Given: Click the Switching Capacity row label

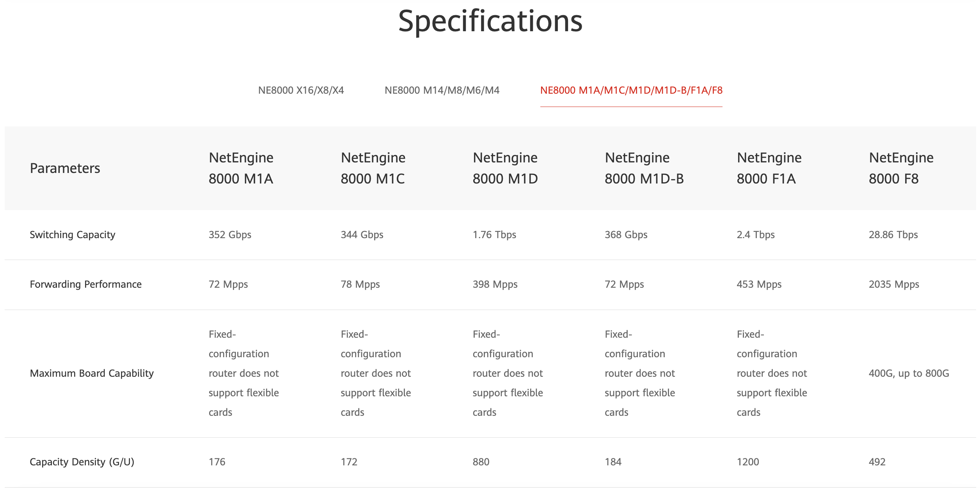Looking at the screenshot, I should [x=73, y=235].
